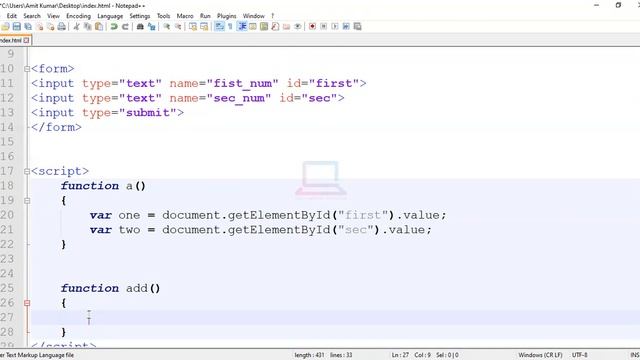Open the Tools menu

pyautogui.click(x=164, y=16)
